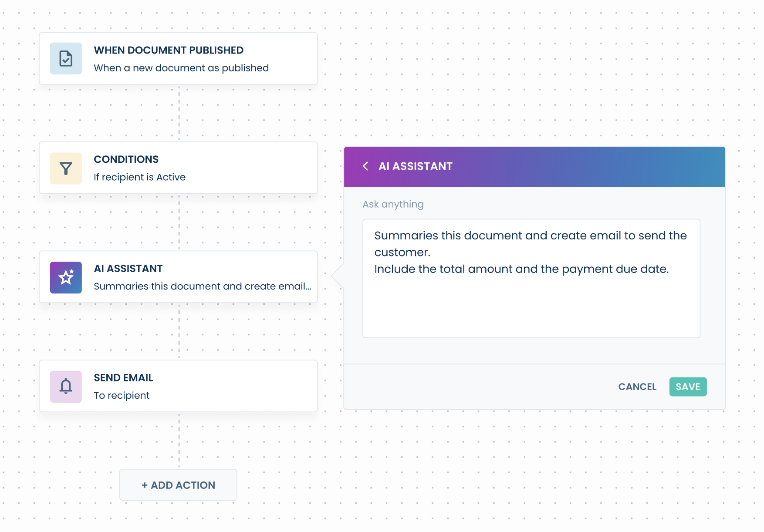Open the AI Assistant step card title

(x=128, y=269)
